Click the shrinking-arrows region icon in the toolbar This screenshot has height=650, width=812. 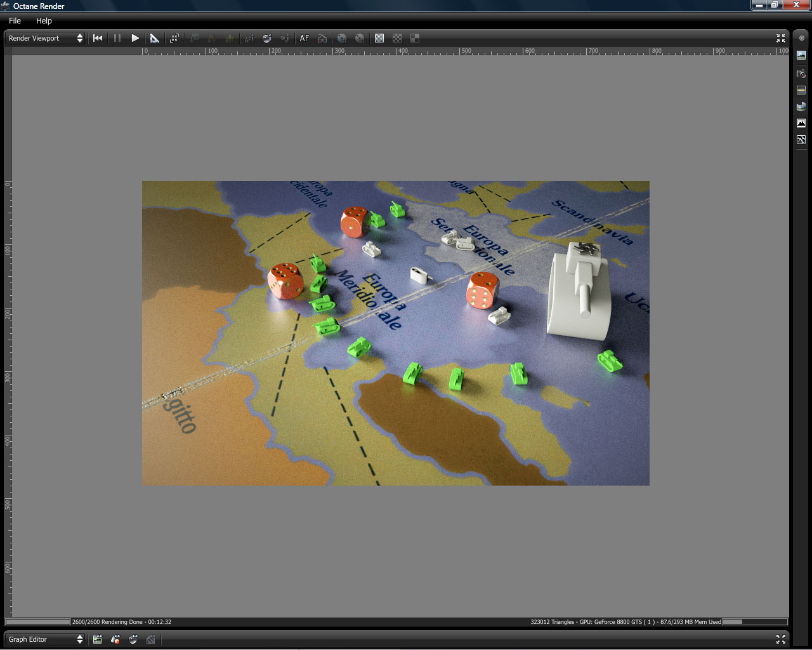174,38
